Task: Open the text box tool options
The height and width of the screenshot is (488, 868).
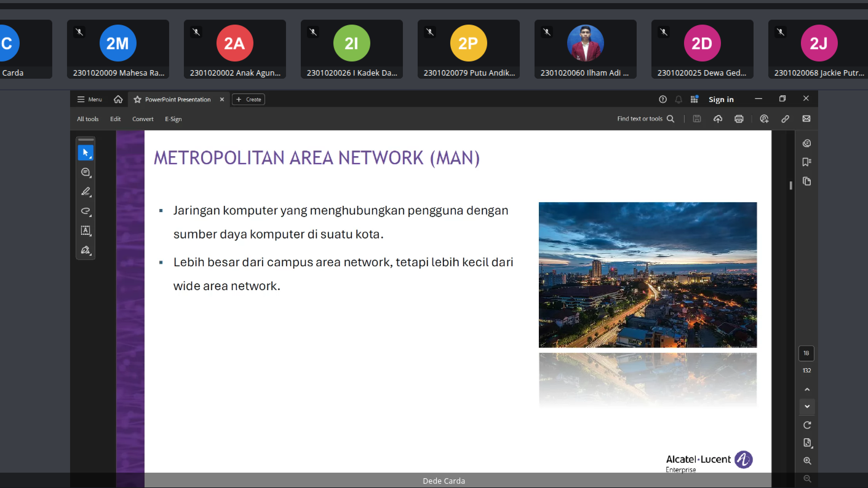Action: coord(86,230)
